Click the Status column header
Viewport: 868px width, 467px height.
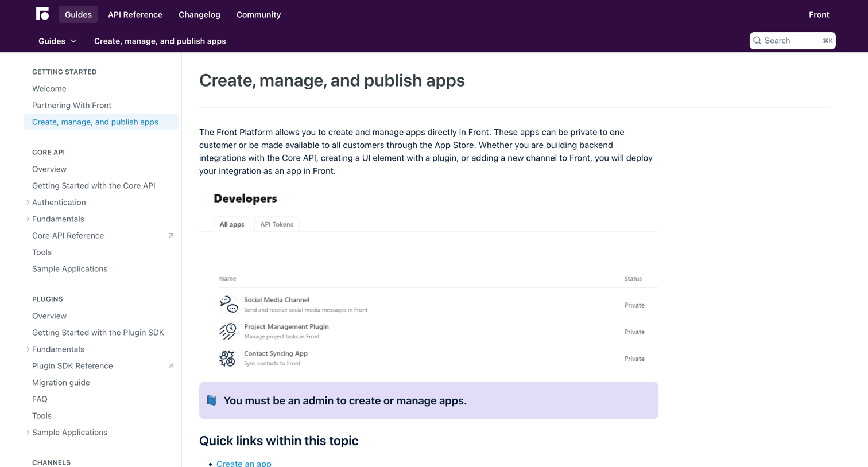pyautogui.click(x=633, y=279)
